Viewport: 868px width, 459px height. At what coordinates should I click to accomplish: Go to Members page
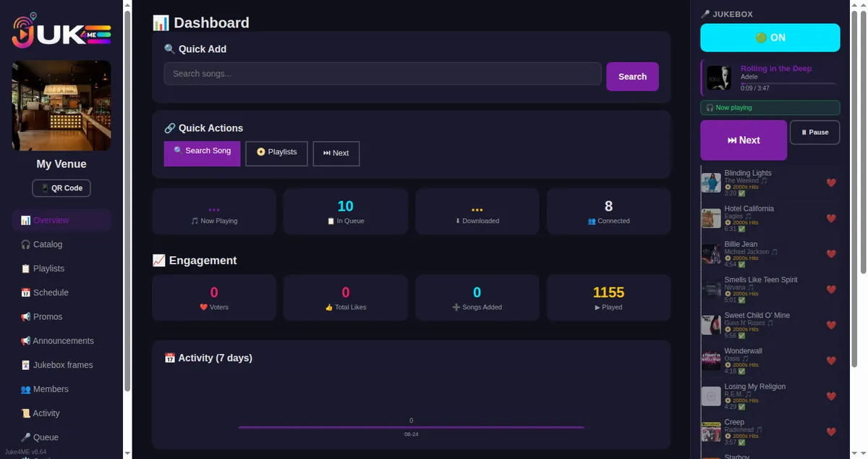coord(61,389)
